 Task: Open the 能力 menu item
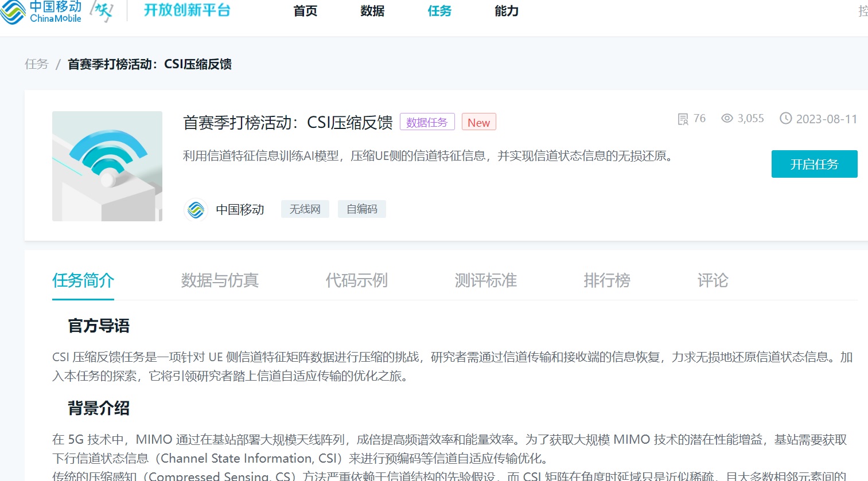[x=505, y=11]
